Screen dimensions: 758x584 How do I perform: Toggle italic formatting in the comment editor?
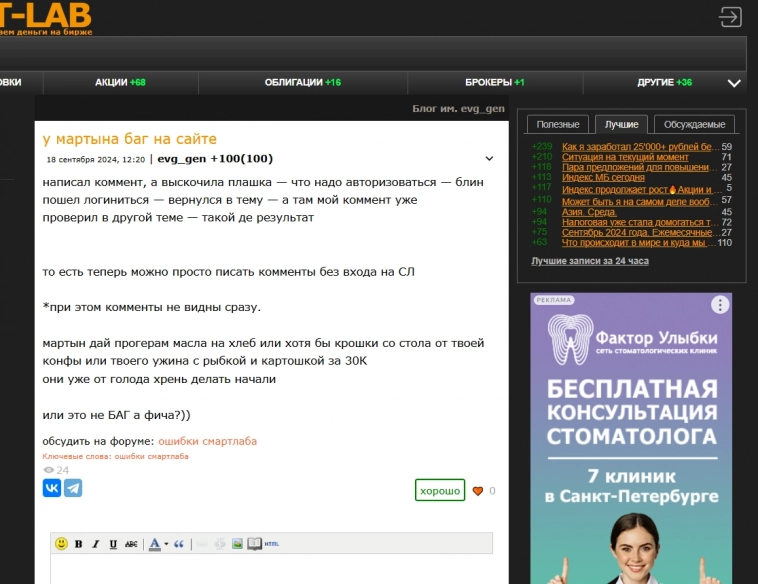(96, 544)
